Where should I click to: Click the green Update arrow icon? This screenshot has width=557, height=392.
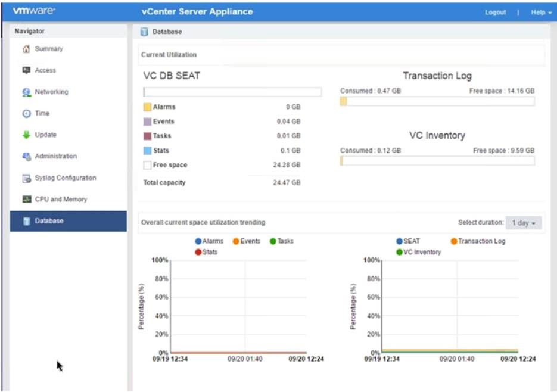[26, 135]
